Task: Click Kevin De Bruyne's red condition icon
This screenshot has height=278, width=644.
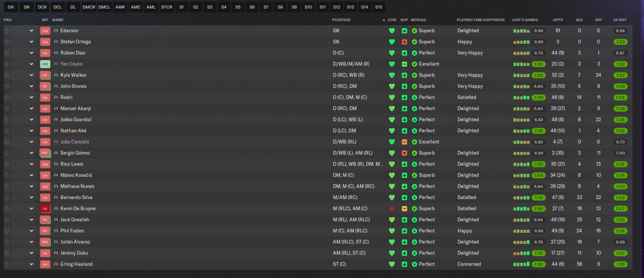Action: click(x=392, y=209)
